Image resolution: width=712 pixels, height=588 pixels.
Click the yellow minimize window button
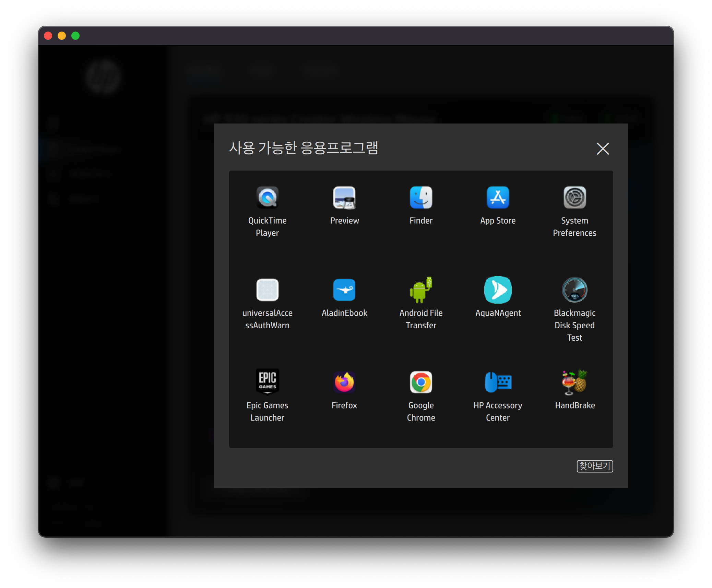(62, 36)
